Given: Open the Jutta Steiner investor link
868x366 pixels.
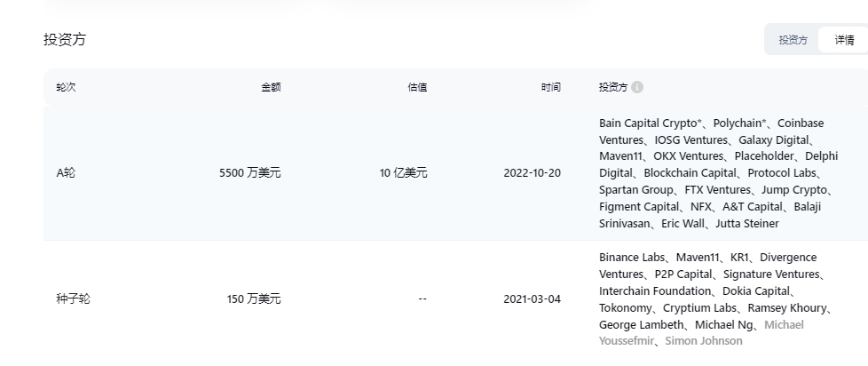Looking at the screenshot, I should click(x=746, y=224).
